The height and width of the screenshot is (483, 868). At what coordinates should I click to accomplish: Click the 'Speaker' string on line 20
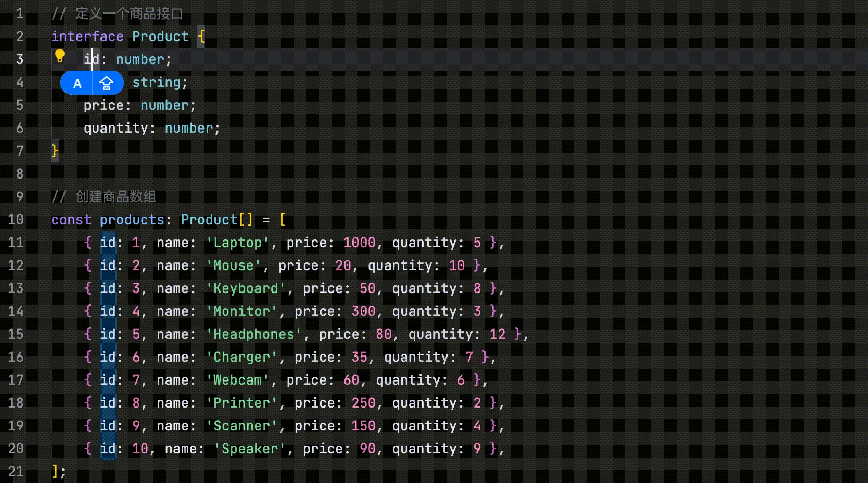pyautogui.click(x=249, y=449)
